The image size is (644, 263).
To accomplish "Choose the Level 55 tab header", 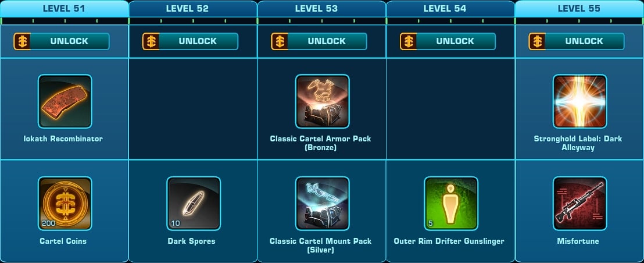I will (x=579, y=9).
